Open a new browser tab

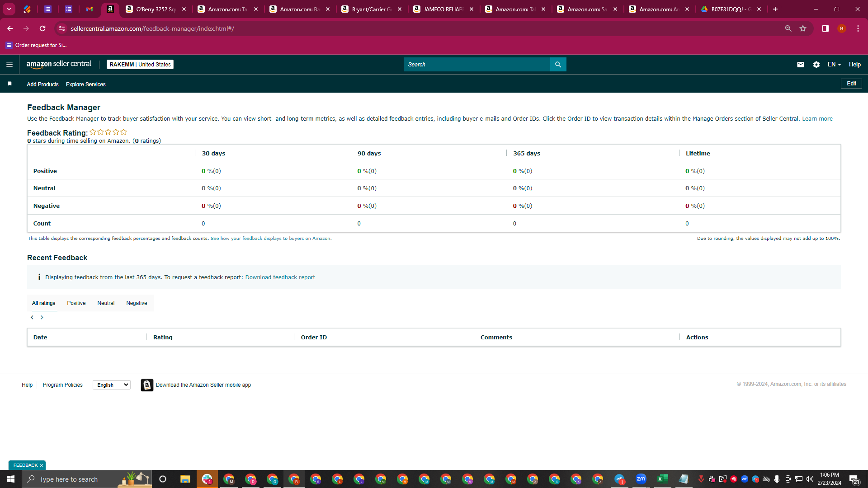(775, 9)
